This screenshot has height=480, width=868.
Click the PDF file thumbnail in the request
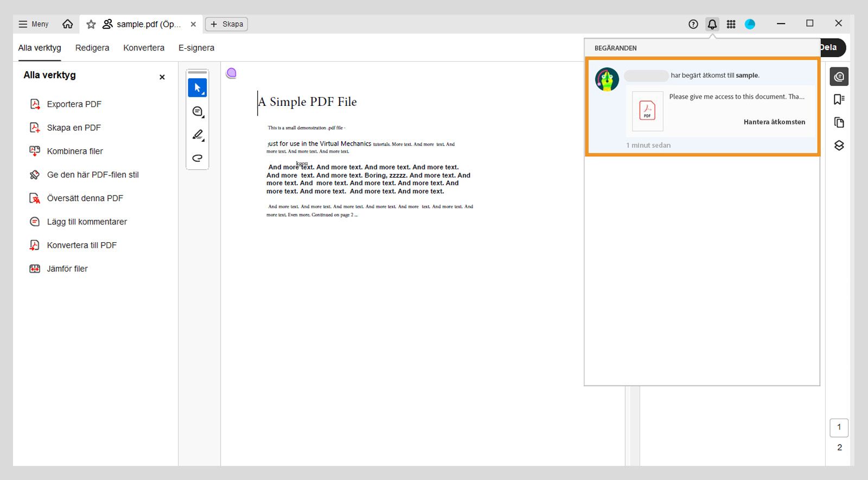(x=648, y=111)
